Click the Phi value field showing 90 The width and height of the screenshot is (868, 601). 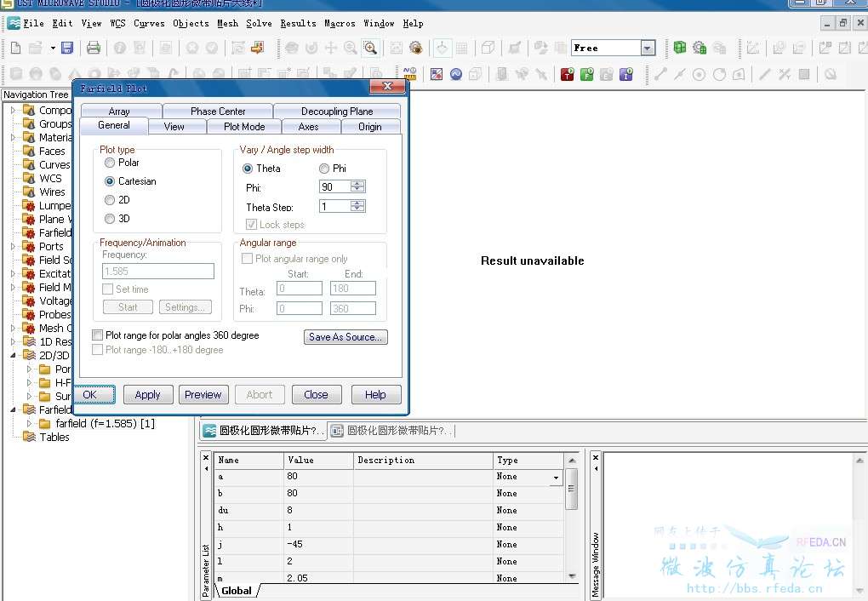click(335, 186)
